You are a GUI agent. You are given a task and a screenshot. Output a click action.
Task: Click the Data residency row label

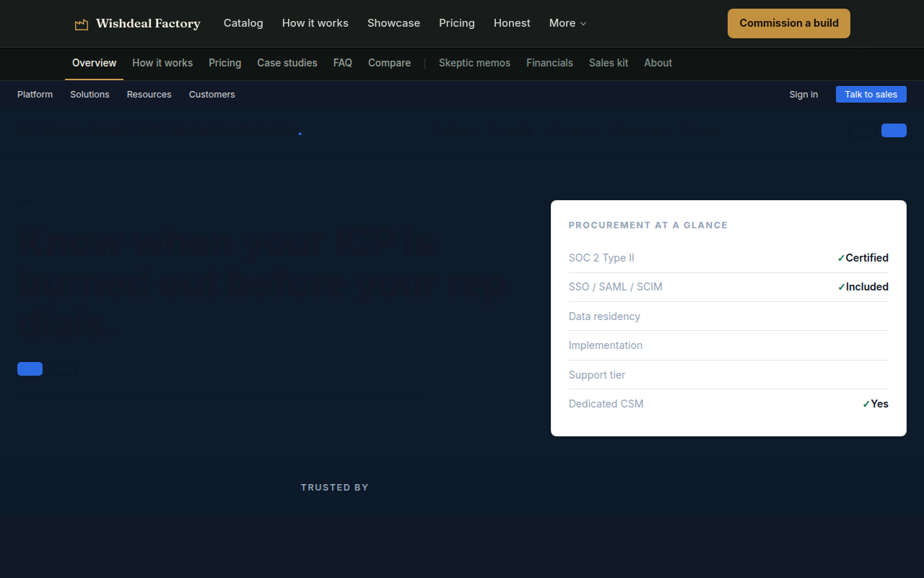[604, 316]
